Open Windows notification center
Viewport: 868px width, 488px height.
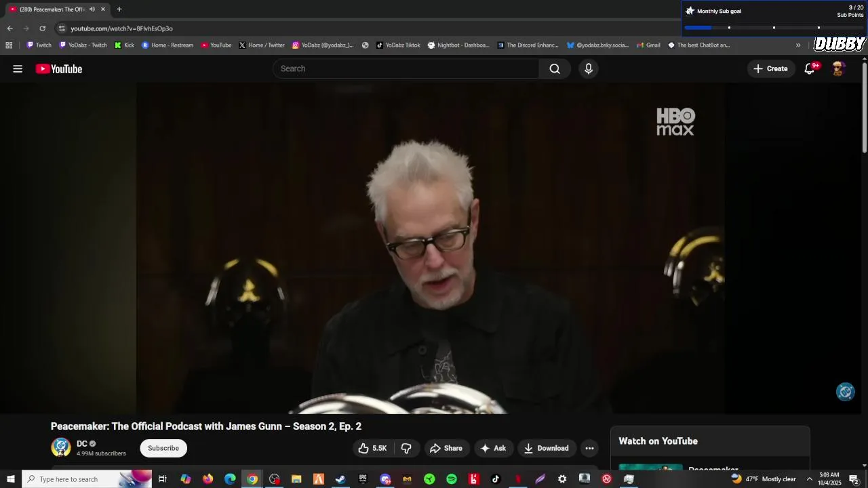tap(854, 479)
